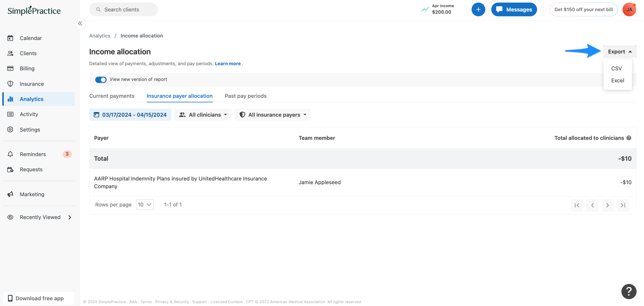Click the 1-1 of 1 pagination text
This screenshot has width=644, height=306.
coord(173,204)
